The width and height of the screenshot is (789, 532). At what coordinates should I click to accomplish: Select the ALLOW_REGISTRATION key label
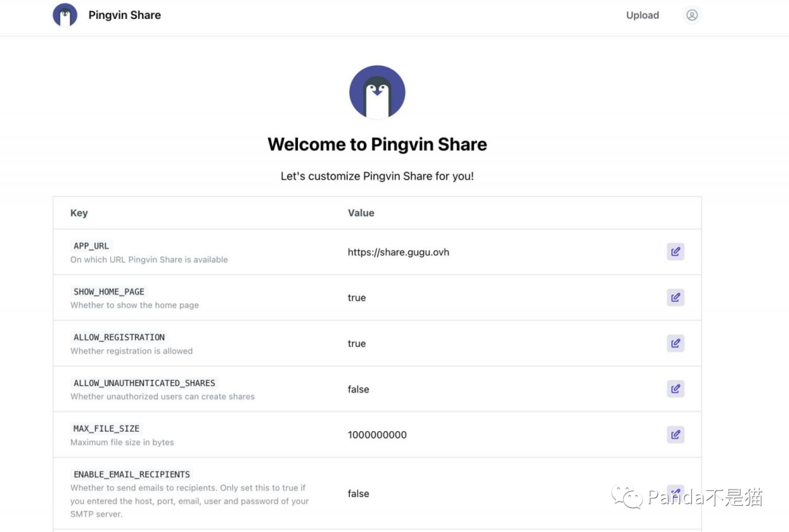119,337
